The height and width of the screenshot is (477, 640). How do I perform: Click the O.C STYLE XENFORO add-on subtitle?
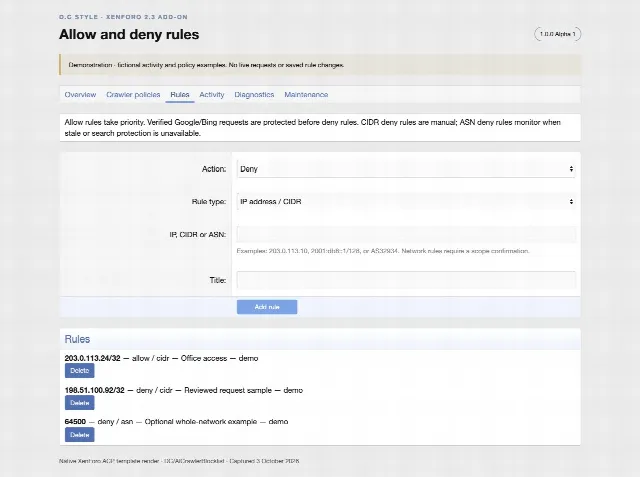click(x=123, y=17)
